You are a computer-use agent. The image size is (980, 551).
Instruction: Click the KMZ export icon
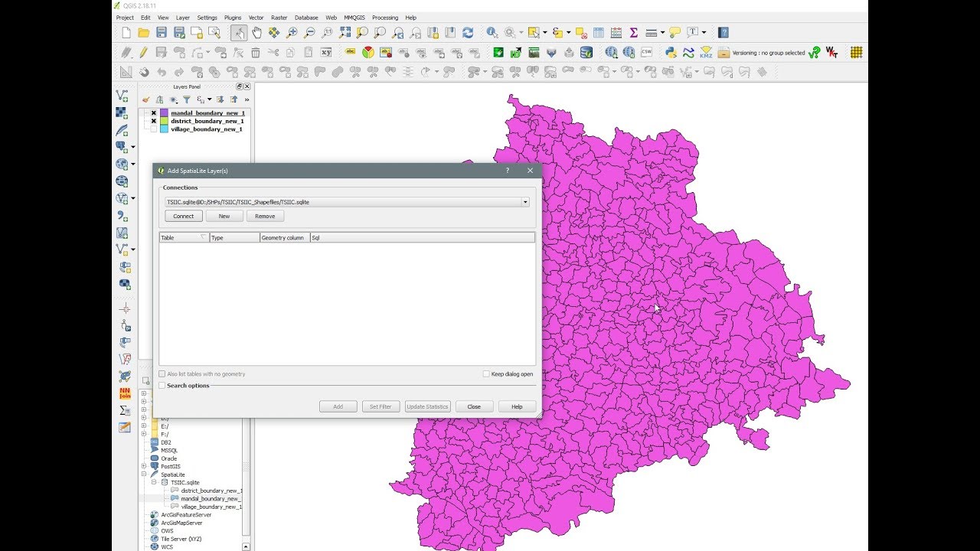tap(706, 53)
